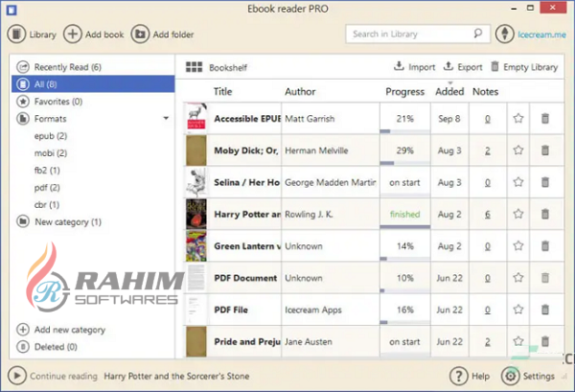
Task: Favorite the Selina / Her Ho book star
Action: coord(518,182)
